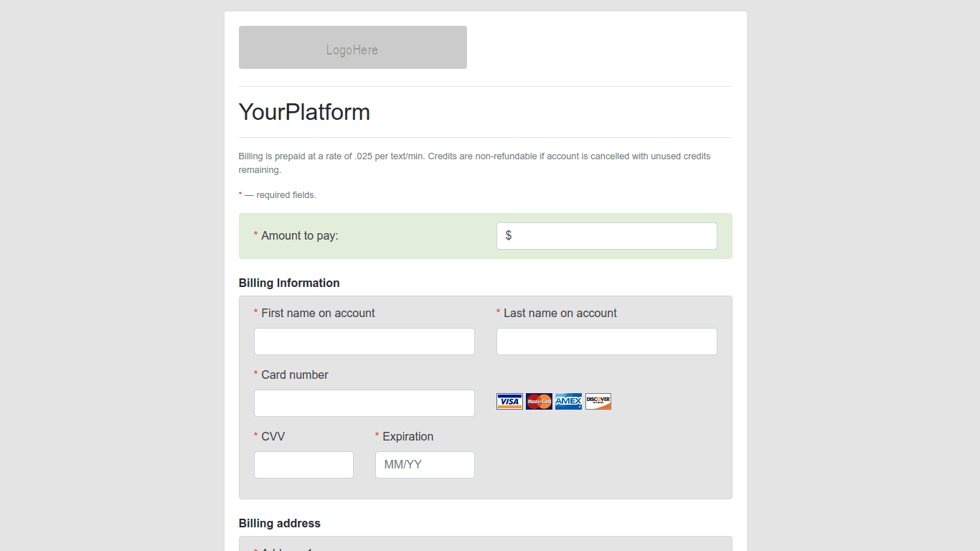
Task: Select the AMEX card icon
Action: tap(568, 401)
